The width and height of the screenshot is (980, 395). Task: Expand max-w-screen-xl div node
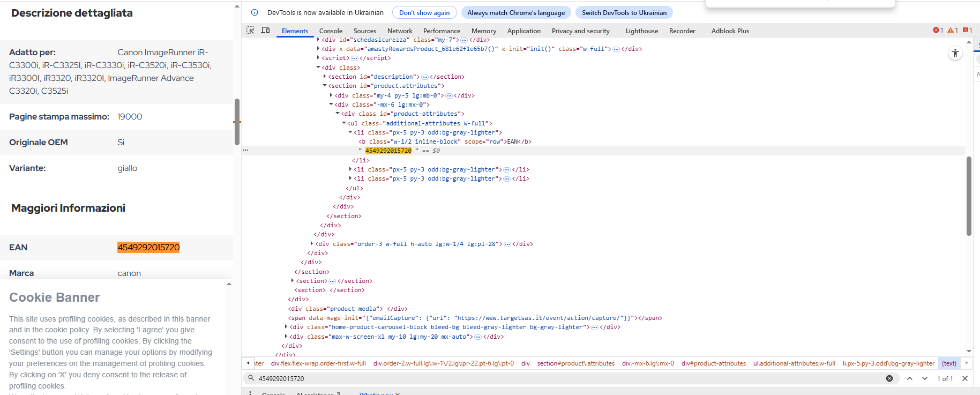(x=286, y=337)
